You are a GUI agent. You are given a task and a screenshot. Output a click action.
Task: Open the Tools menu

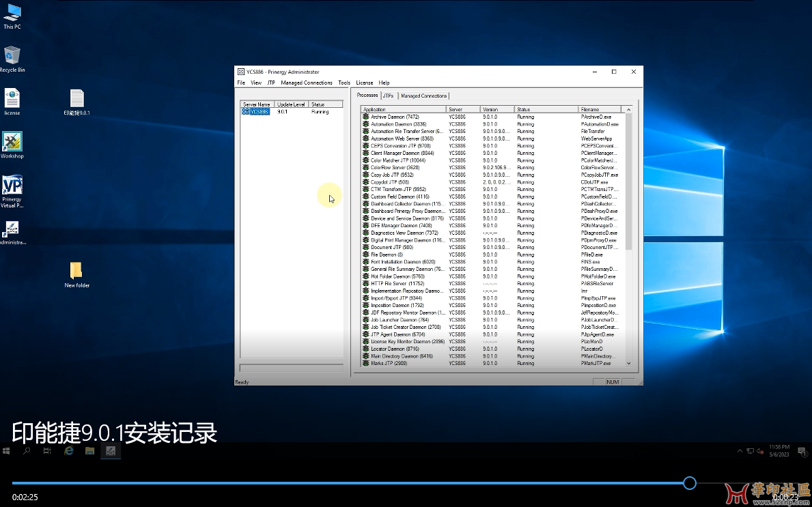pos(344,83)
